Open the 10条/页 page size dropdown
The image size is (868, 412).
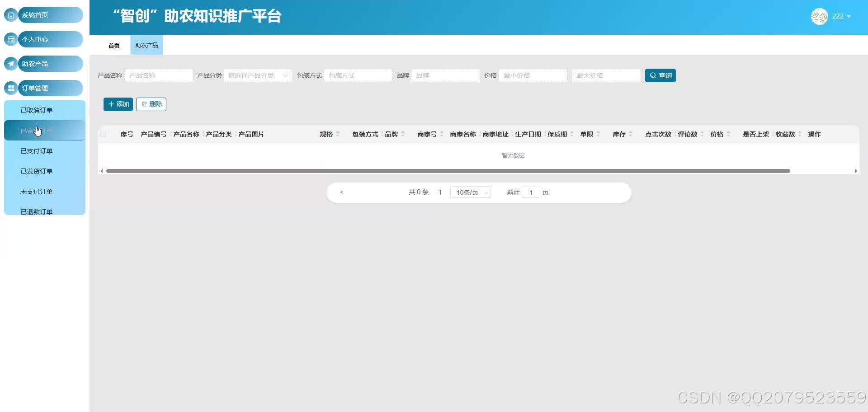pos(471,192)
